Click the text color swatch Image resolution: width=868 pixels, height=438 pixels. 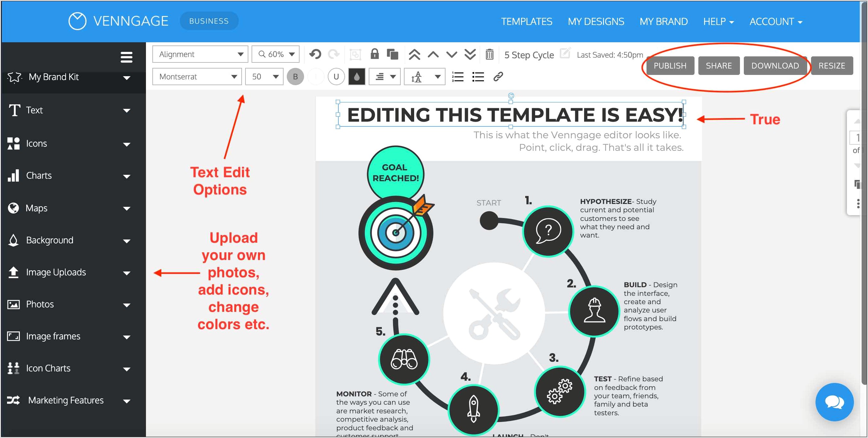pyautogui.click(x=357, y=77)
